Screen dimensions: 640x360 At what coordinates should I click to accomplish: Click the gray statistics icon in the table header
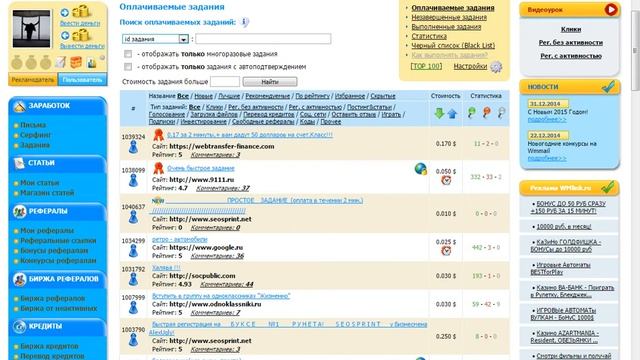502,113
